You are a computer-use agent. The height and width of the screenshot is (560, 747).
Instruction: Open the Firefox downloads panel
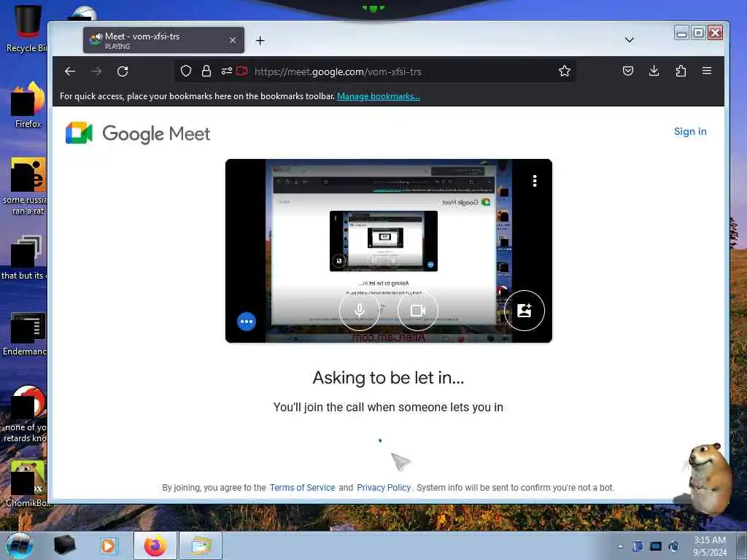[x=654, y=71]
